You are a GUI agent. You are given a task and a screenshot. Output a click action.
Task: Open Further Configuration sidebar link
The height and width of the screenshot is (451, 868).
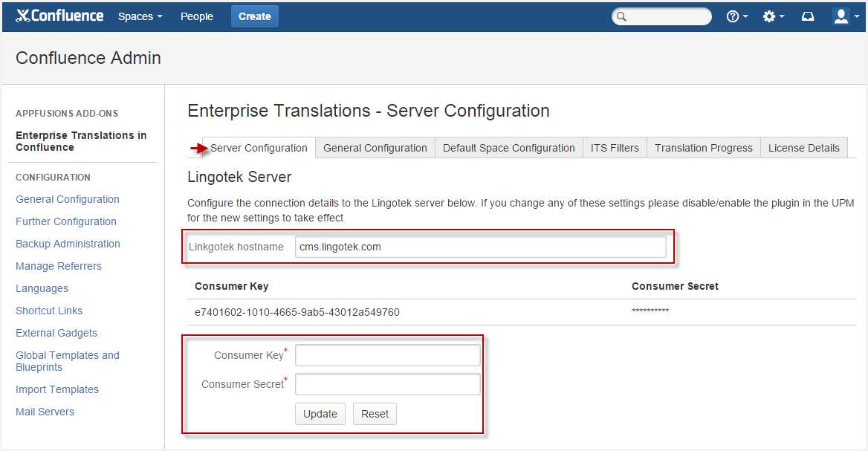pos(66,221)
